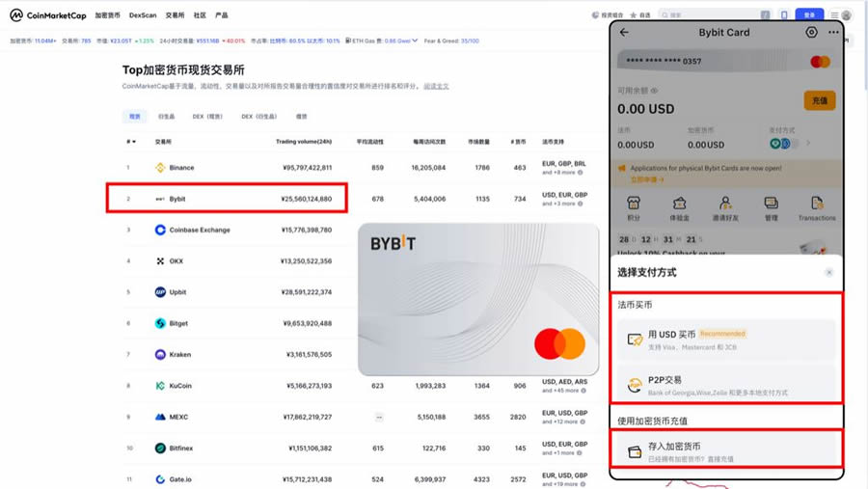This screenshot has width=868, height=489.
Task: Expand 支付方式 payment method chevron
Action: click(808, 143)
